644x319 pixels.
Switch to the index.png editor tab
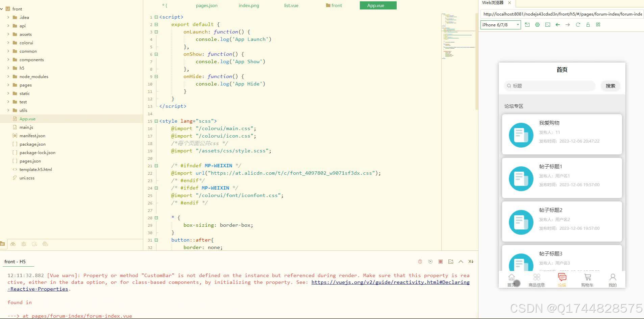249,5
